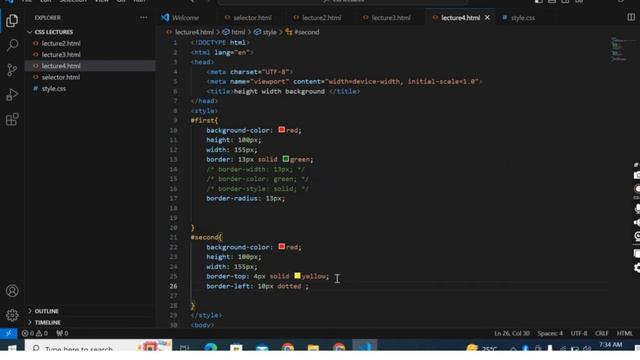Screen dimensions: 640x360
Task: Open lecture2.html in the explorer
Action: click(x=61, y=43)
